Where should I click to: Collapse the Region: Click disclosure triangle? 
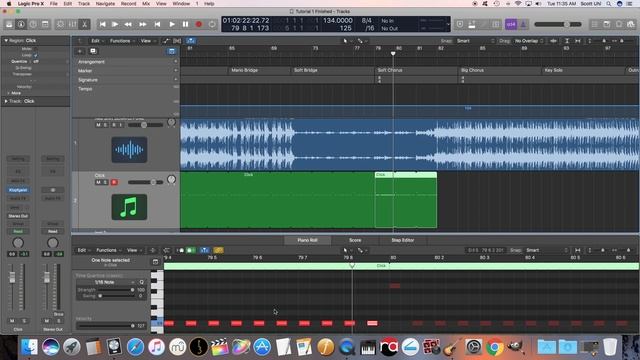point(6,41)
